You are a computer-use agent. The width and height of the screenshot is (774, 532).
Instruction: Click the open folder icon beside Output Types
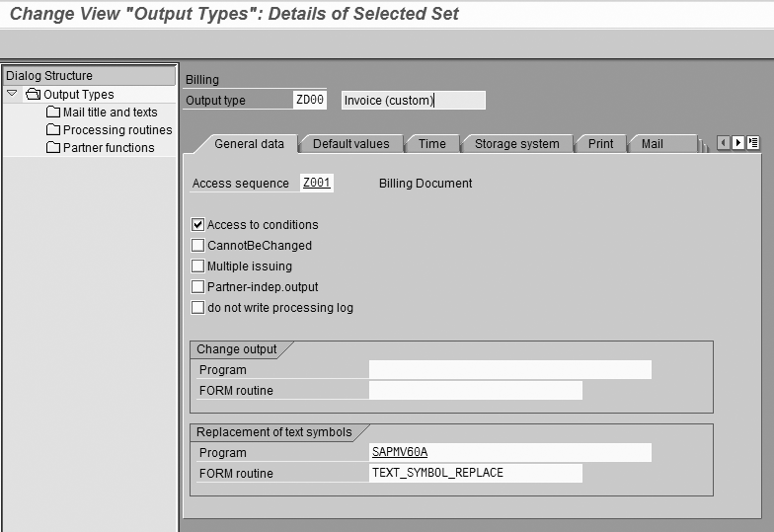coord(33,95)
